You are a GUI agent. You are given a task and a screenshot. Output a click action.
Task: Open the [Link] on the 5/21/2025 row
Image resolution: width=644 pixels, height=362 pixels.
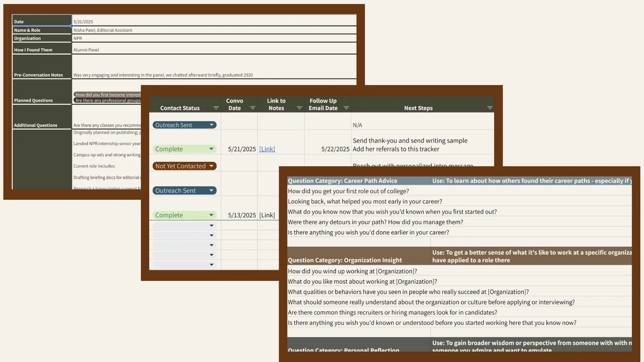click(x=267, y=149)
